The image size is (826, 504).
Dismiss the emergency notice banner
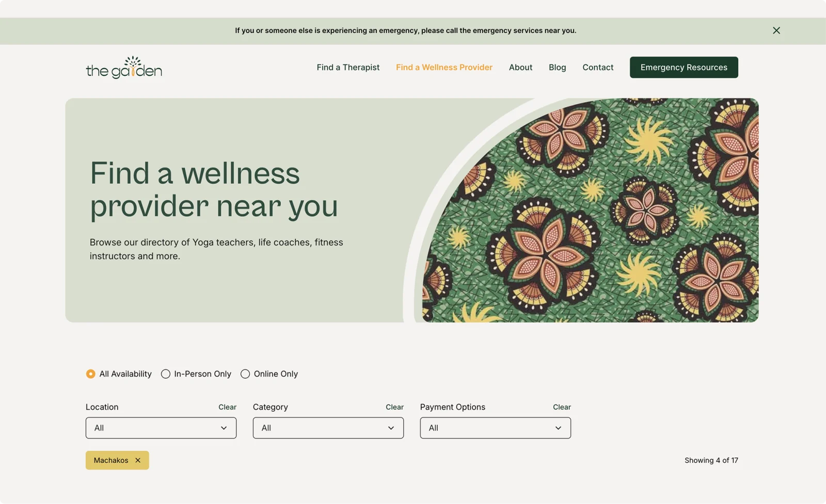click(776, 30)
